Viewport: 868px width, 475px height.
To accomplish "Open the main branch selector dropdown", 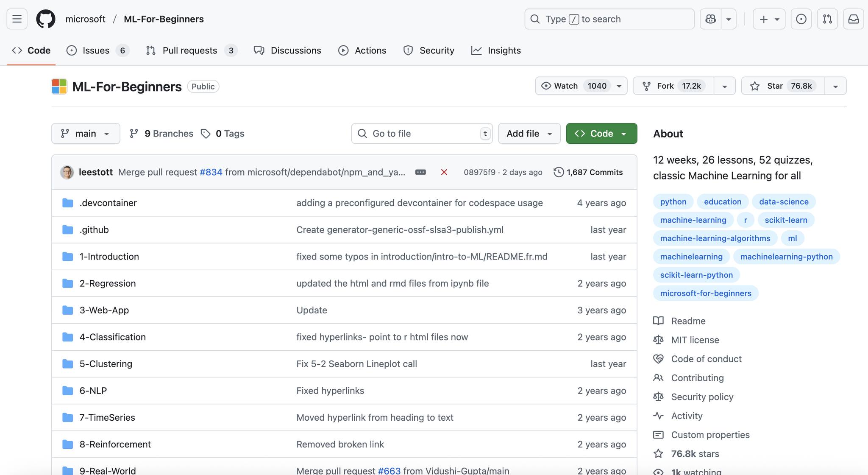I will (x=86, y=134).
